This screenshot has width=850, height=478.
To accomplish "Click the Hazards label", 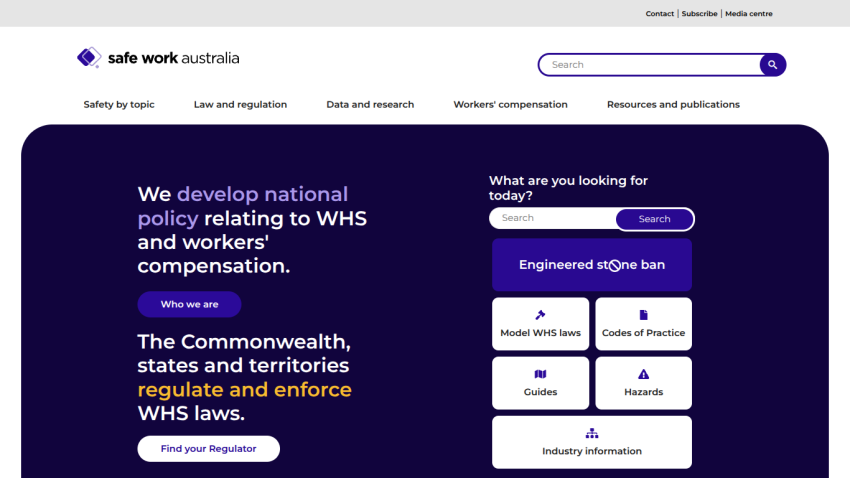I will click(x=643, y=392).
